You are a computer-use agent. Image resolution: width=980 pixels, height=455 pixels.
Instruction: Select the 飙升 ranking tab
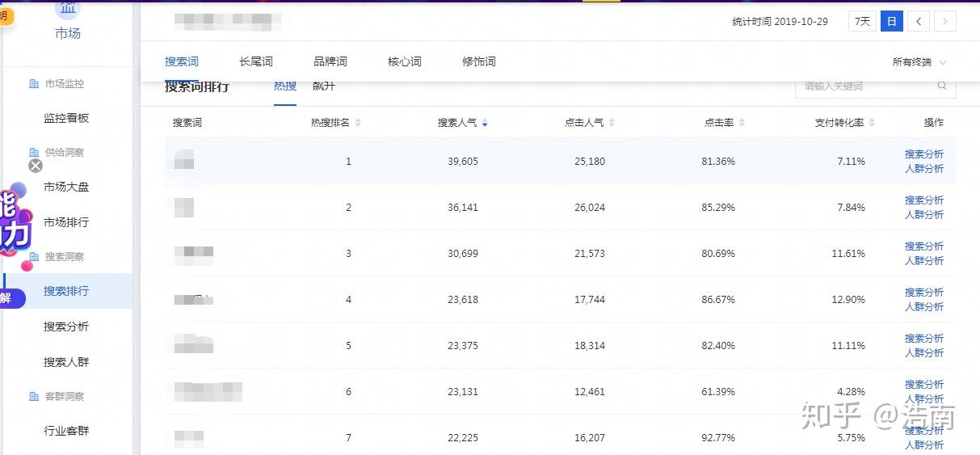click(324, 86)
